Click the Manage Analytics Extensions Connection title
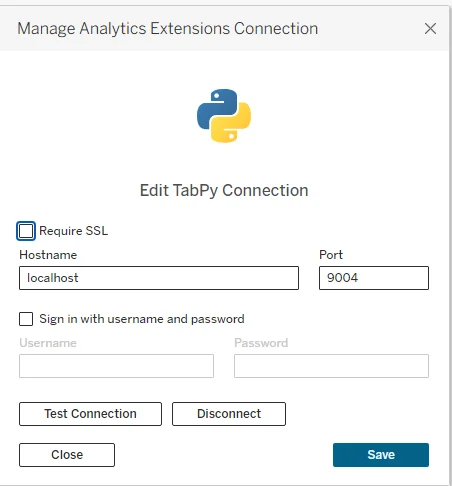This screenshot has width=452, height=486. (x=167, y=29)
